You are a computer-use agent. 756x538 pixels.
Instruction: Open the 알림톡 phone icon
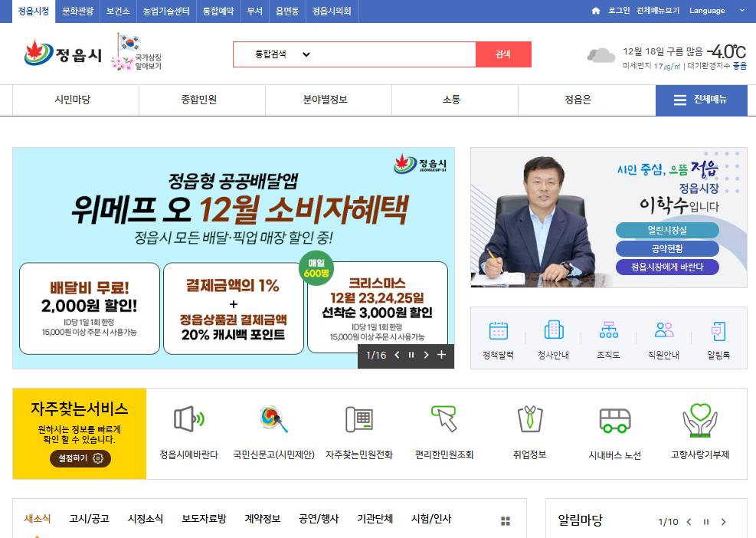[x=718, y=331]
